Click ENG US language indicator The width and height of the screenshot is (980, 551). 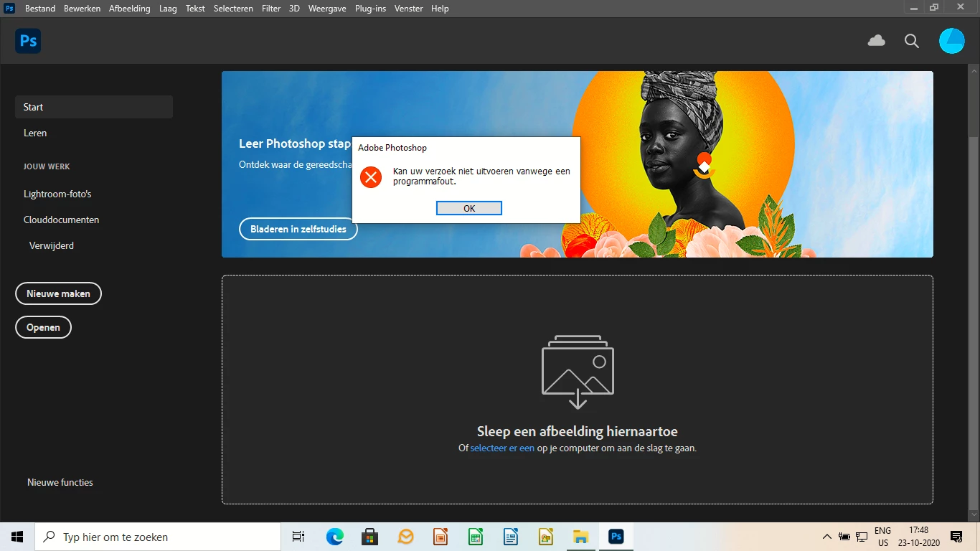pyautogui.click(x=883, y=537)
